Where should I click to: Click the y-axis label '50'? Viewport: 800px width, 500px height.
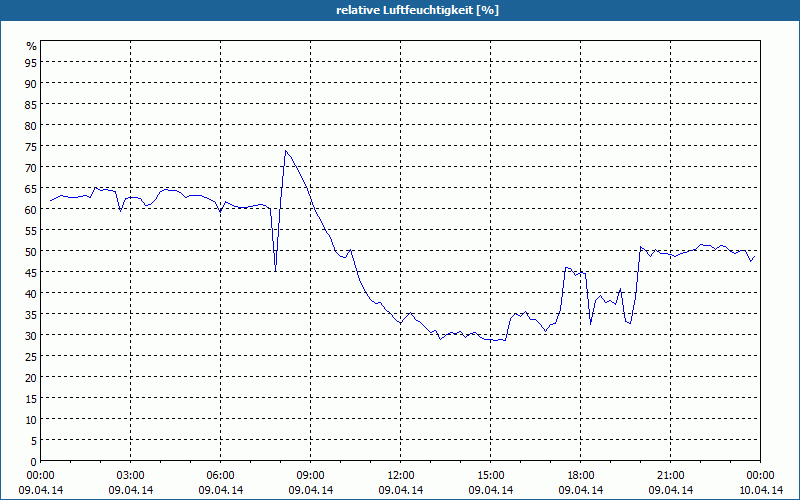click(31, 252)
